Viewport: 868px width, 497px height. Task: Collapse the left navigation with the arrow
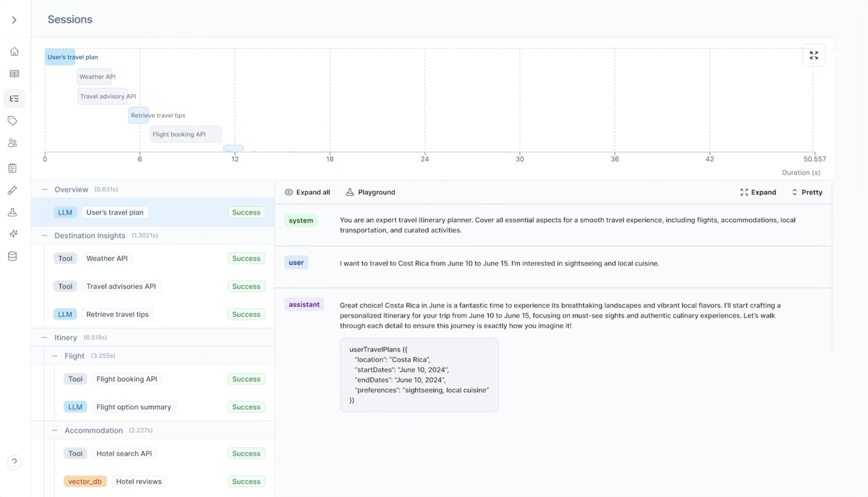click(x=14, y=20)
